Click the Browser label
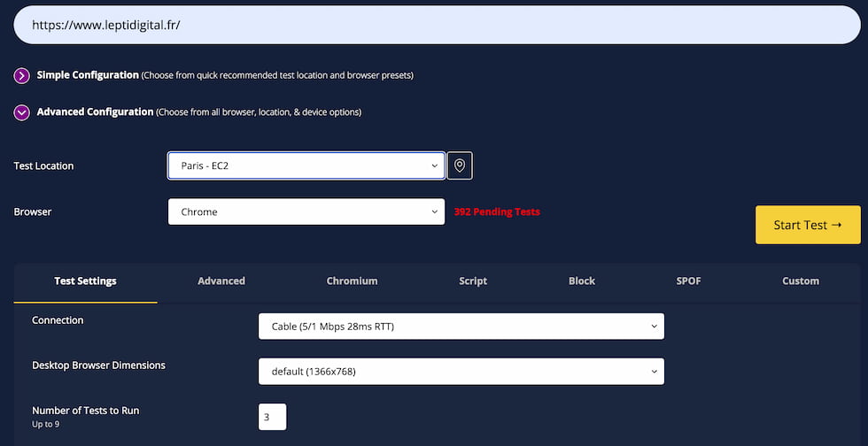This screenshot has height=446, width=868. coord(33,211)
